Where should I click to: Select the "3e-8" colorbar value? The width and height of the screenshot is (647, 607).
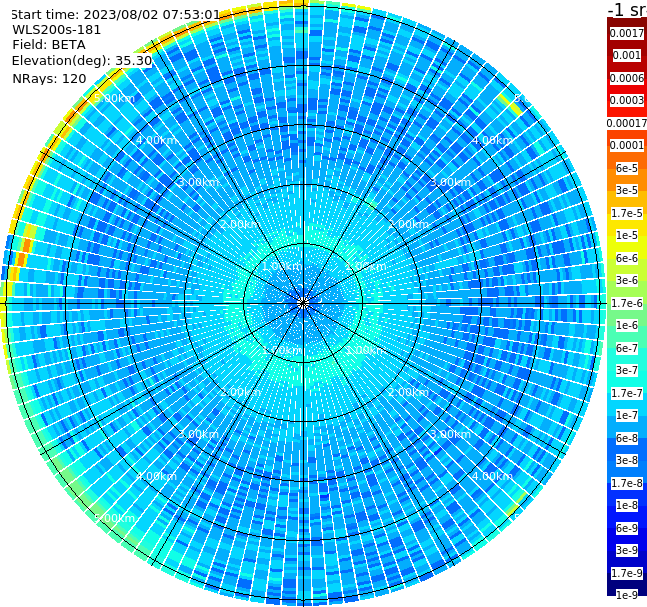point(627,460)
